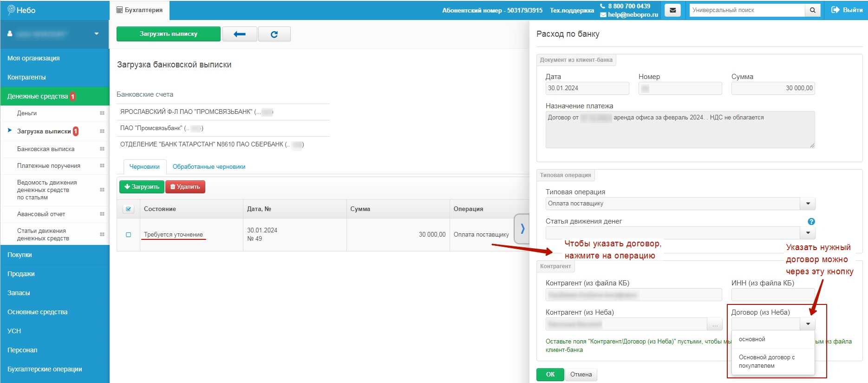This screenshot has width=868, height=383.
Task: Click grid icon next to Загрузка выписки
Action: pos(102,131)
